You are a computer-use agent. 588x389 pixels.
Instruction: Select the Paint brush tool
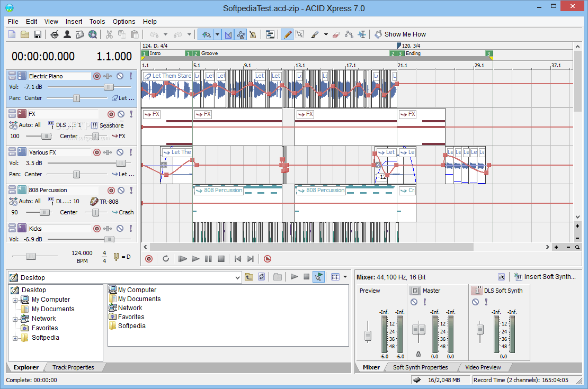[314, 34]
